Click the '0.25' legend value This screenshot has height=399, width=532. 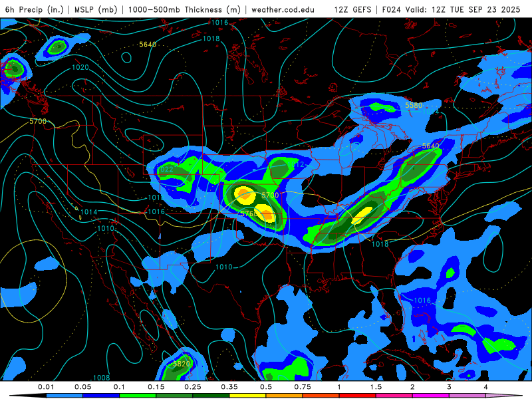tap(193, 387)
